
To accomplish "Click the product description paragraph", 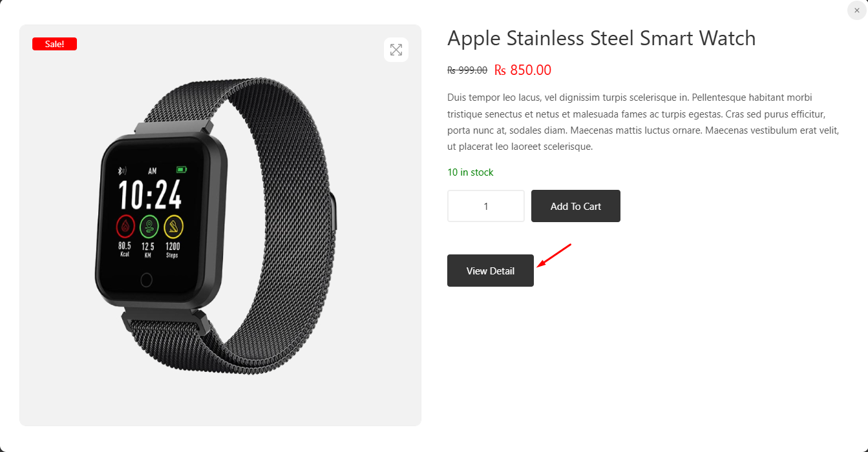I will pyautogui.click(x=642, y=122).
